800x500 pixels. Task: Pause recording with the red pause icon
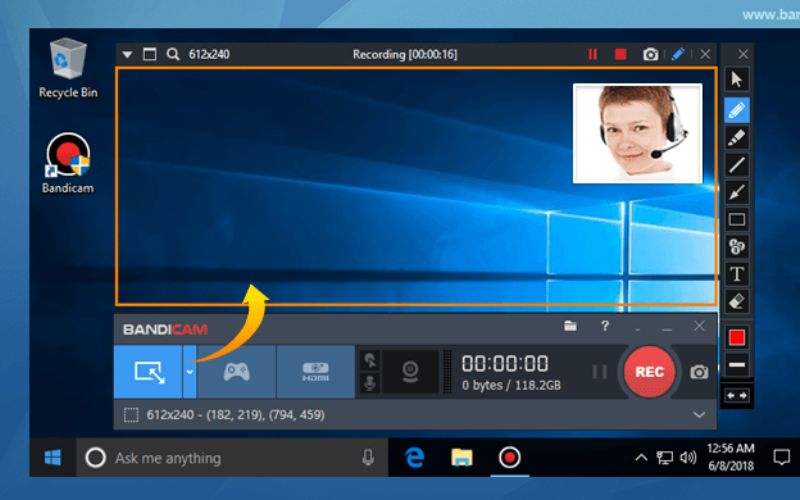point(592,54)
